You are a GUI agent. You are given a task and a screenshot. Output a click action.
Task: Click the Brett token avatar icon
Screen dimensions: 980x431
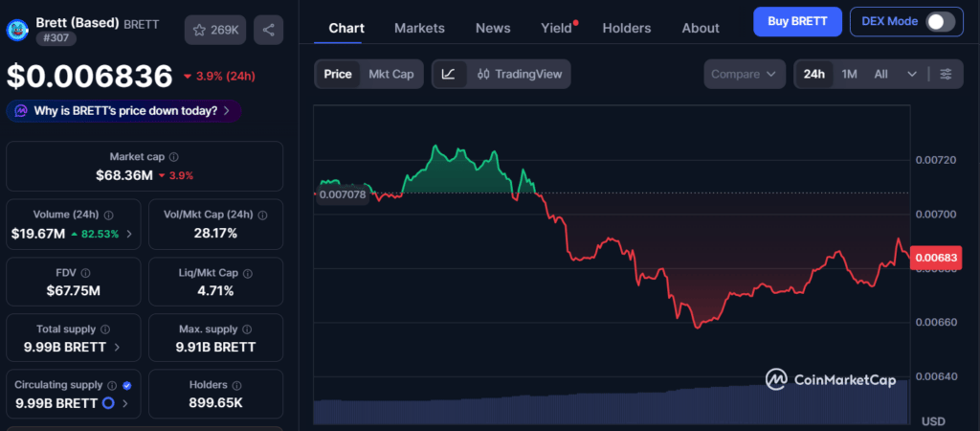pos(18,29)
